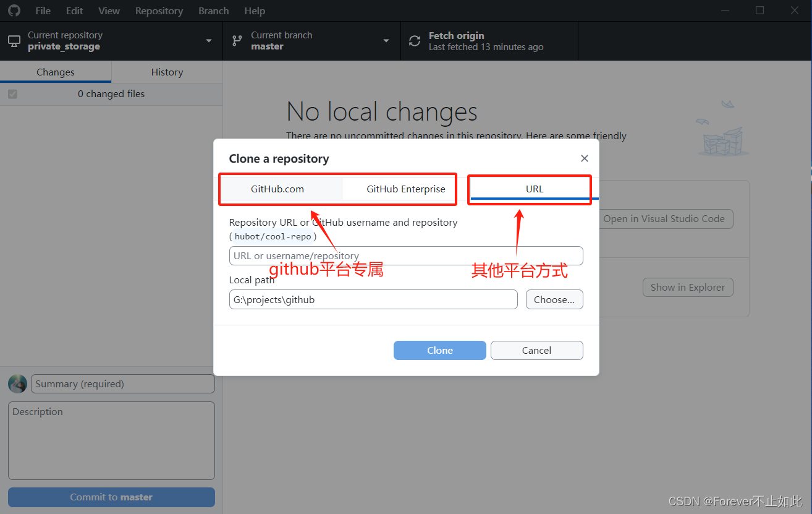812x514 pixels.
Task: Expand the Current branch dropdown arrow
Action: 386,41
